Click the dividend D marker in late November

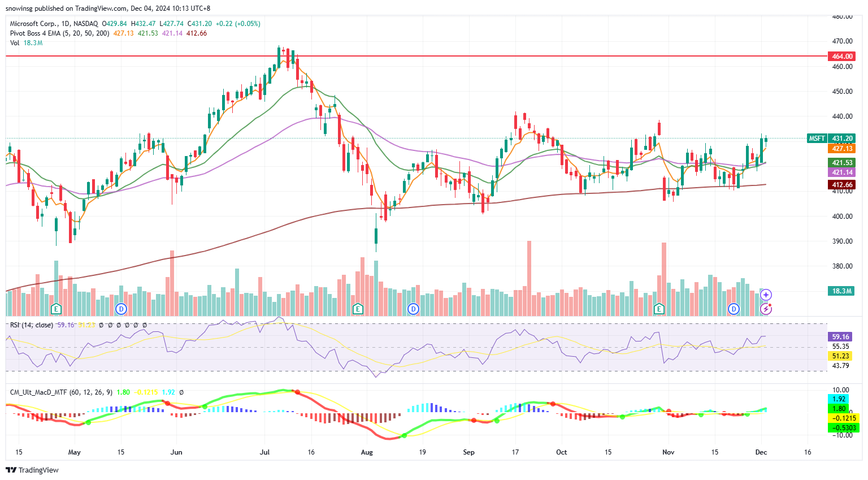coord(734,309)
